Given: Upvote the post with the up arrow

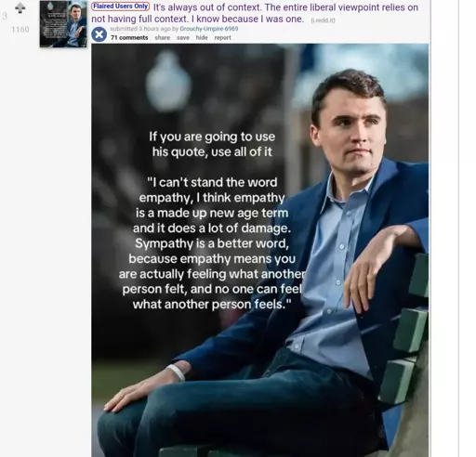Looking at the screenshot, I should (20, 7).
